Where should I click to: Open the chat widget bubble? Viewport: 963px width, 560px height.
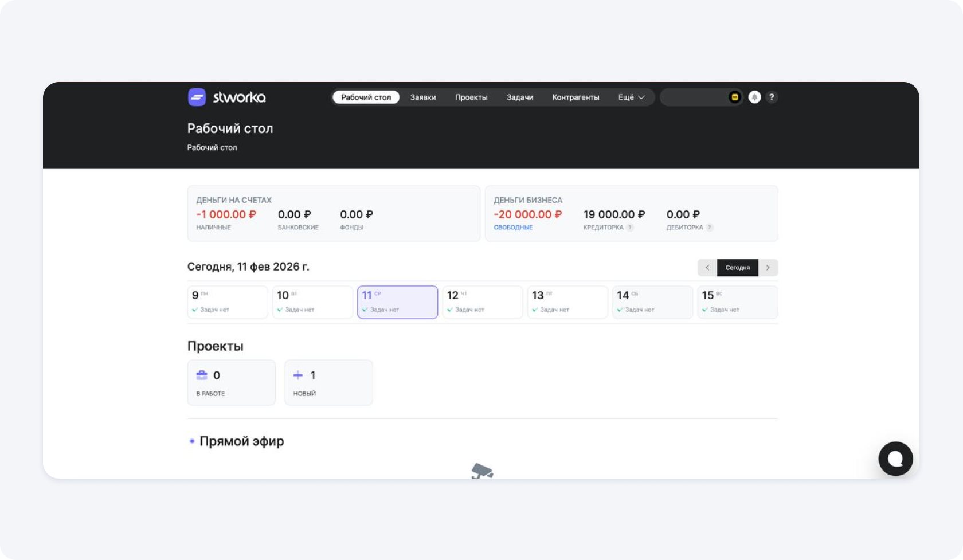pyautogui.click(x=895, y=459)
